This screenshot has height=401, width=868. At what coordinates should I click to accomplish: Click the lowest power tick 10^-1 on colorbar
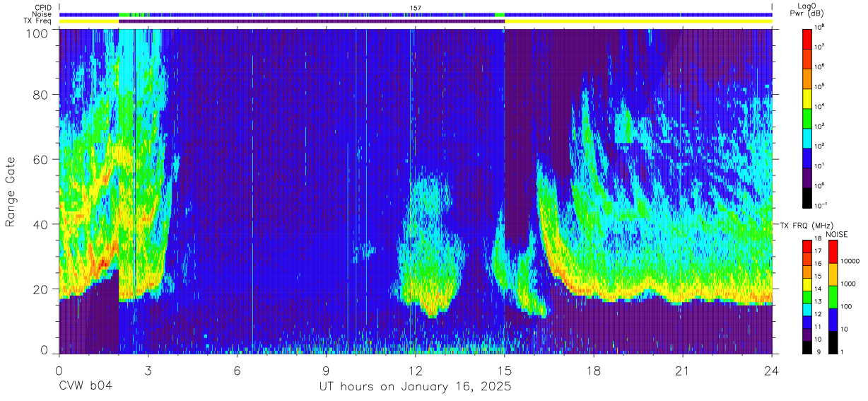click(x=821, y=204)
